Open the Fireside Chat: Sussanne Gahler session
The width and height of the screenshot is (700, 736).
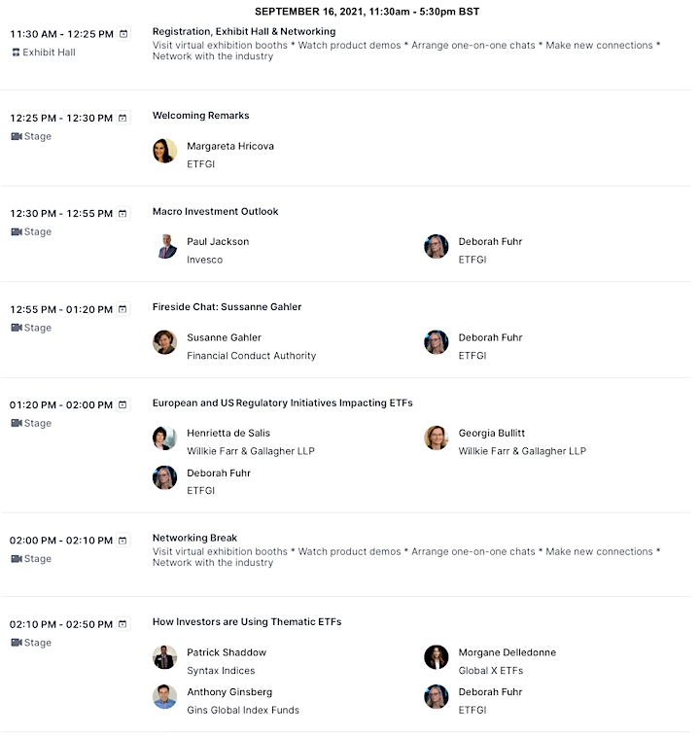(x=227, y=307)
